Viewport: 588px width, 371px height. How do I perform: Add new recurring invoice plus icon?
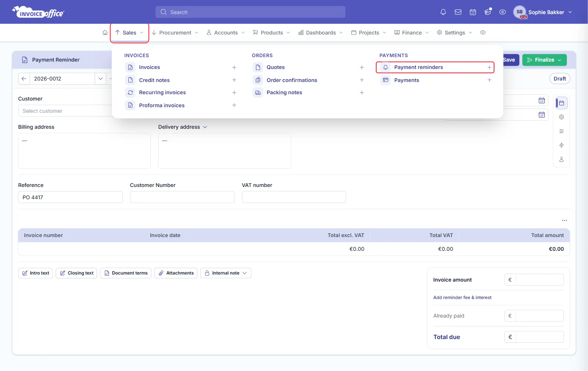coord(234,93)
